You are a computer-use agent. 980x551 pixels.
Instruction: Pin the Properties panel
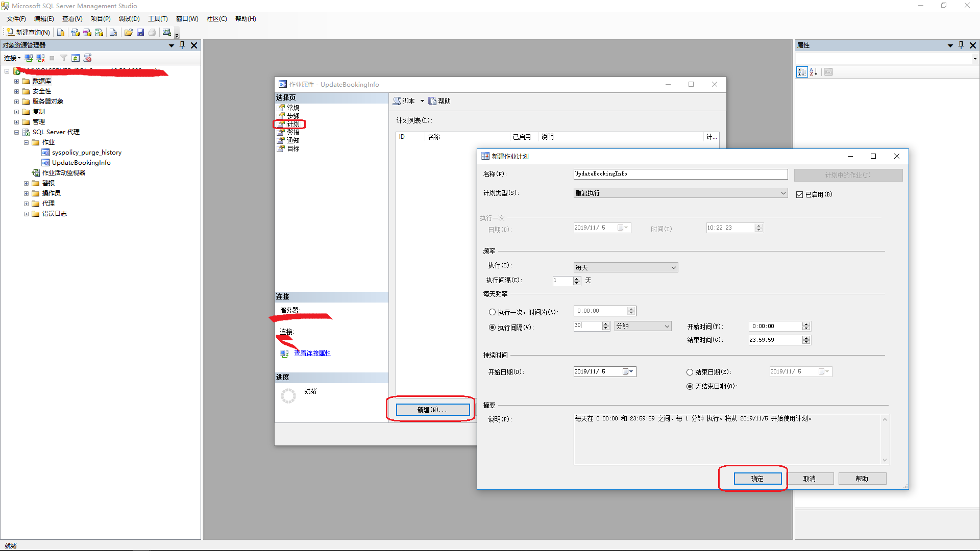(961, 45)
